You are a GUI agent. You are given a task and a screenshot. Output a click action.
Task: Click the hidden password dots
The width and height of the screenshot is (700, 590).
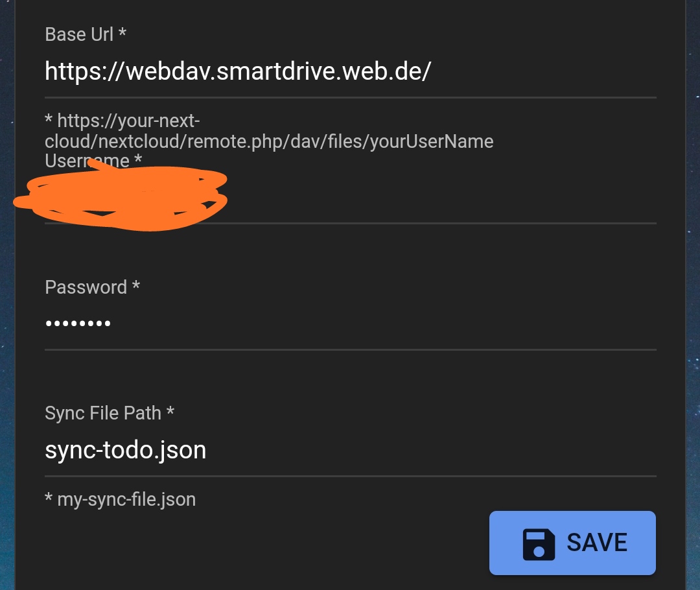(x=78, y=323)
